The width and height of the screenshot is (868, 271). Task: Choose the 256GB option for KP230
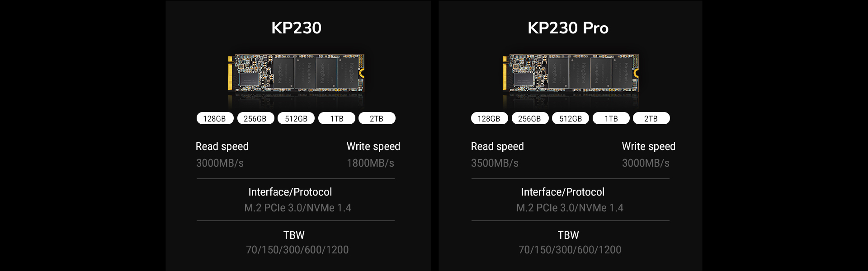(x=255, y=118)
